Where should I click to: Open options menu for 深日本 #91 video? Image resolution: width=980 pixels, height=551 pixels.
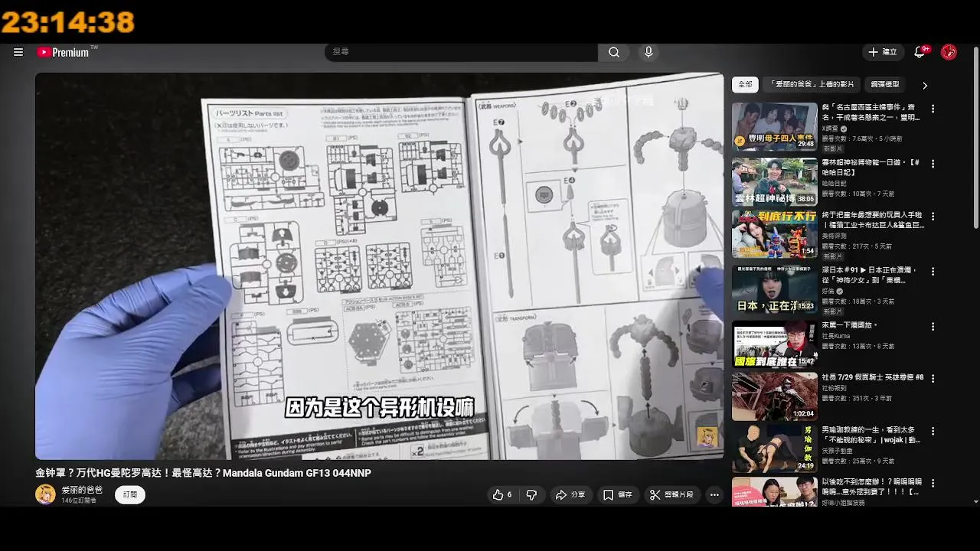(933, 271)
